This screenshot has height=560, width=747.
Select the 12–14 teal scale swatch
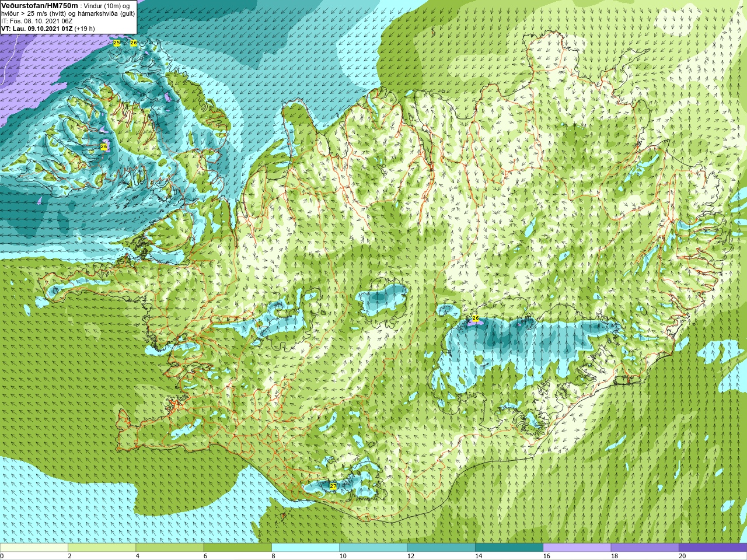pyautogui.click(x=441, y=548)
